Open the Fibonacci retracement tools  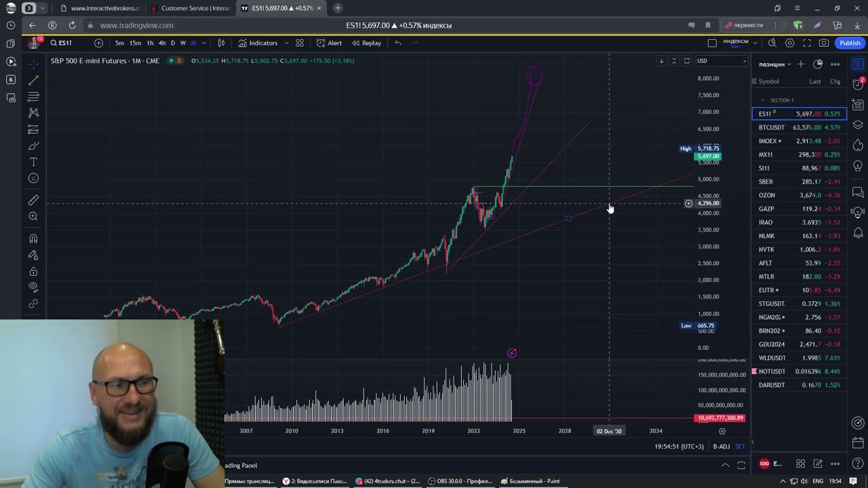pyautogui.click(x=33, y=97)
